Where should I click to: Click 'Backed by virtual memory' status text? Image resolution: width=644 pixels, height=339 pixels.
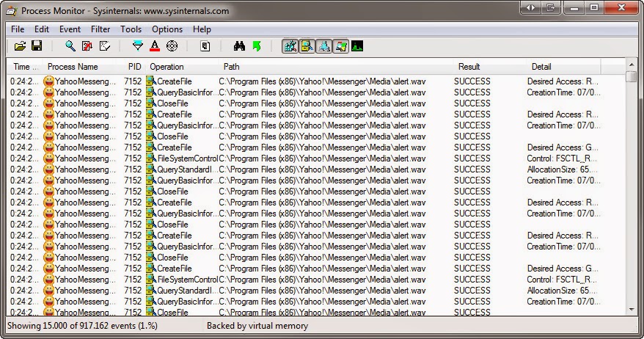pyautogui.click(x=257, y=326)
